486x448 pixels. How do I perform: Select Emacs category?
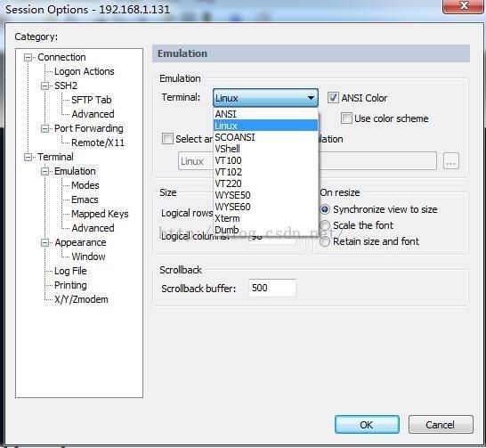[85, 200]
